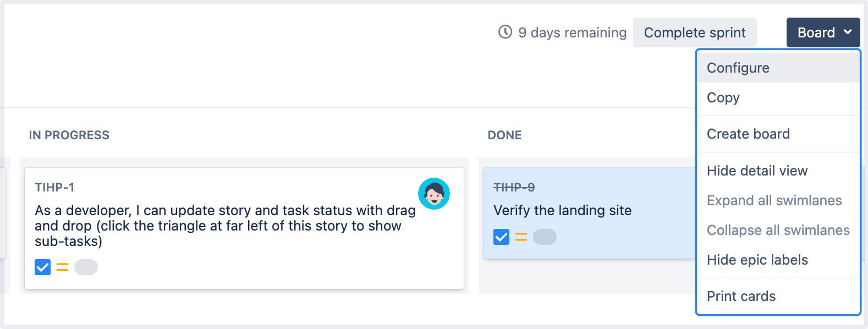Select Create board menu option

[748, 134]
